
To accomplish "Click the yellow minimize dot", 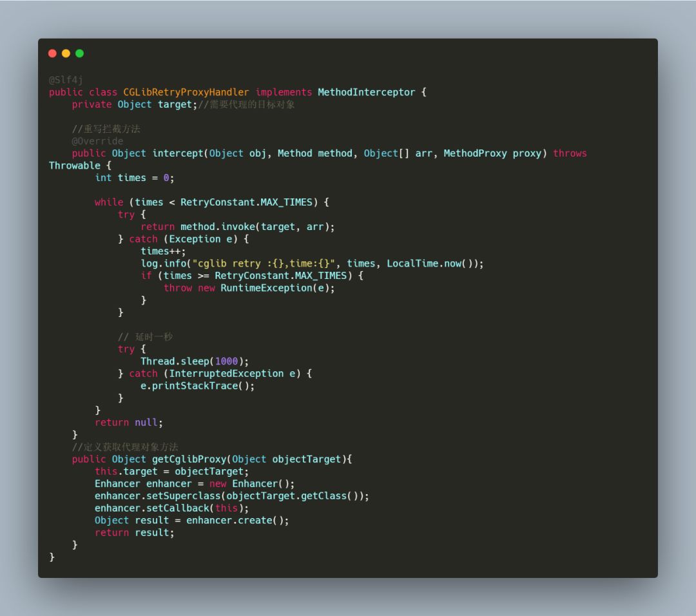I will point(66,53).
